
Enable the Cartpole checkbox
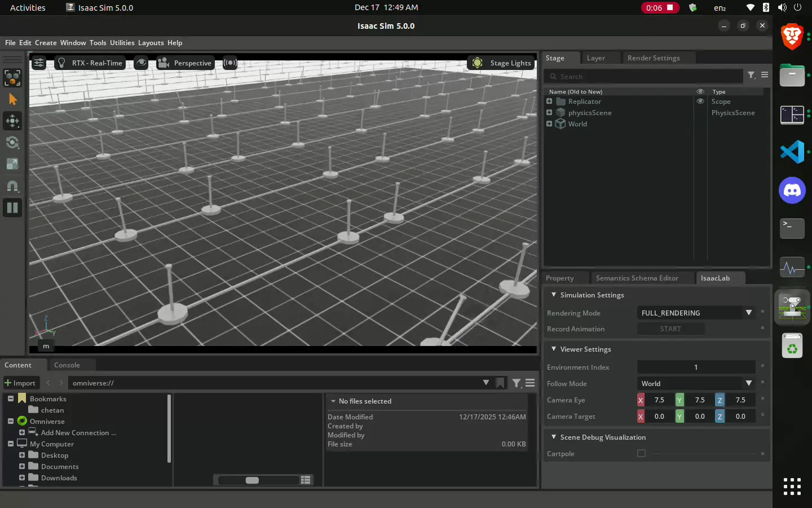pos(641,453)
